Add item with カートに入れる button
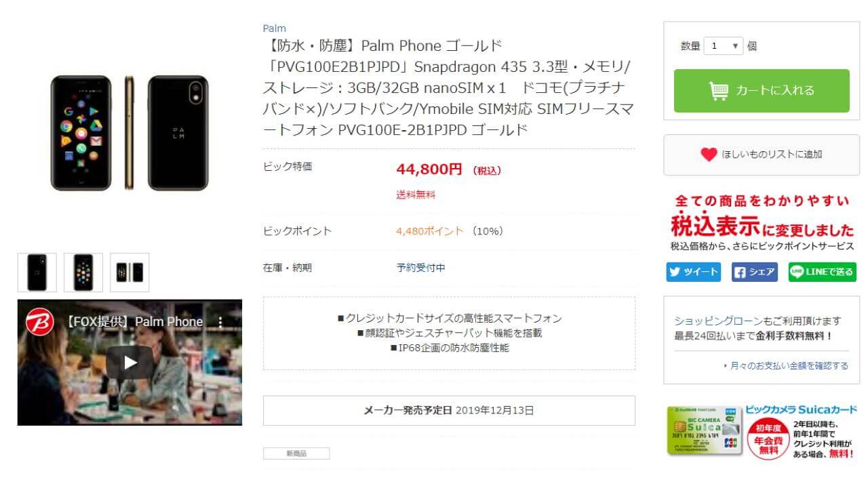The height and width of the screenshot is (488, 868). (762, 91)
